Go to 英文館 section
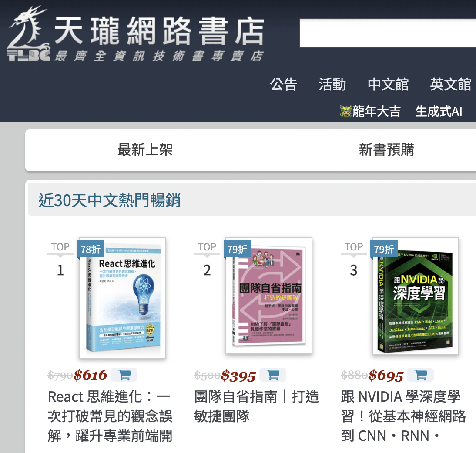This screenshot has height=453, width=476. (450, 84)
